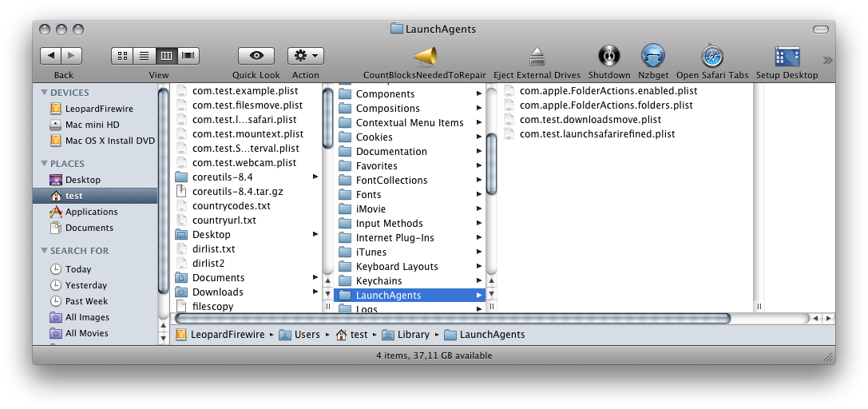Switch to icon view

[x=122, y=56]
